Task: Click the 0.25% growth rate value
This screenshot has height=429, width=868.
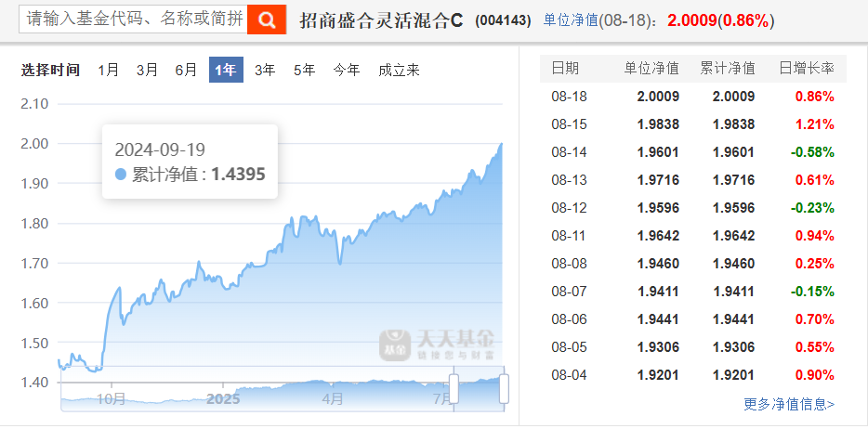Action: [815, 263]
